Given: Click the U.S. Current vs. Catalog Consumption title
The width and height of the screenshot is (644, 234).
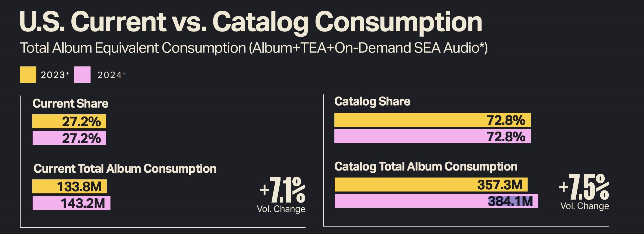Looking at the screenshot, I should (x=251, y=22).
